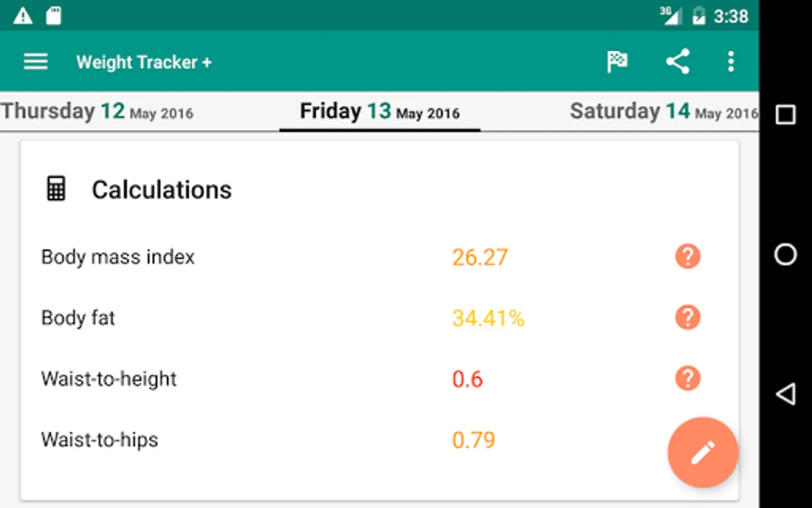812x508 pixels.
Task: Select the Friday 13 May tab
Action: 379,111
